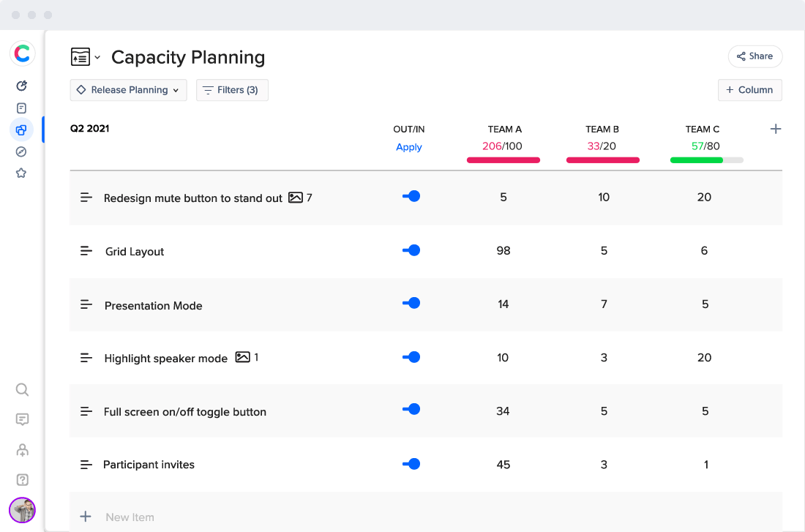805x532 pixels.
Task: Click the Share button
Action: 755,56
